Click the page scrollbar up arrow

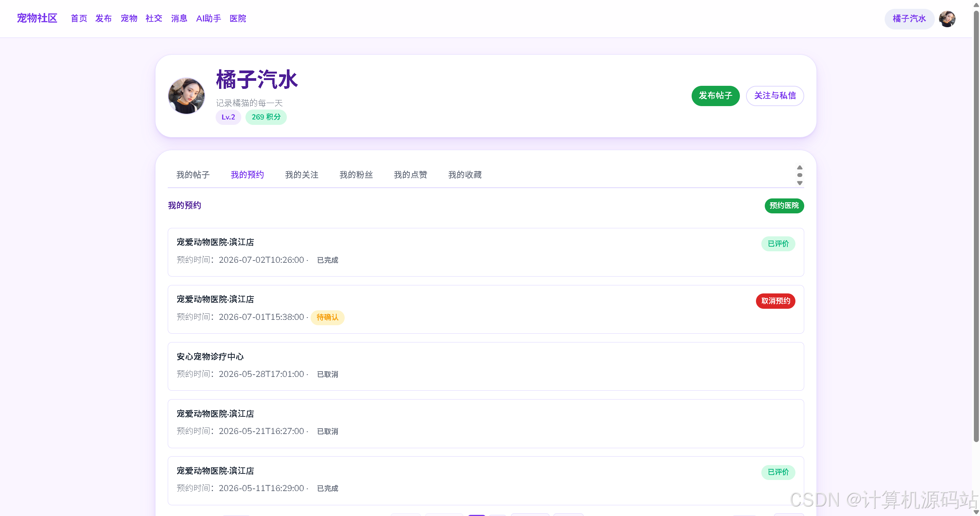pos(976,5)
